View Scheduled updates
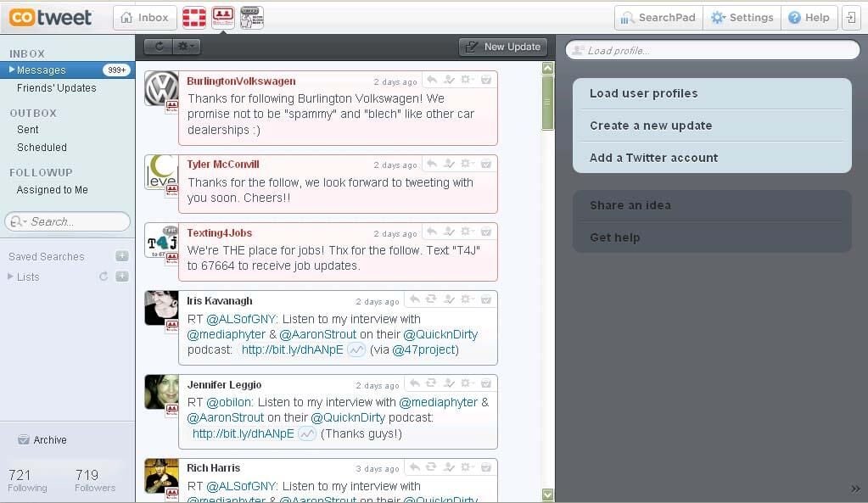This screenshot has width=868, height=503. pos(42,148)
